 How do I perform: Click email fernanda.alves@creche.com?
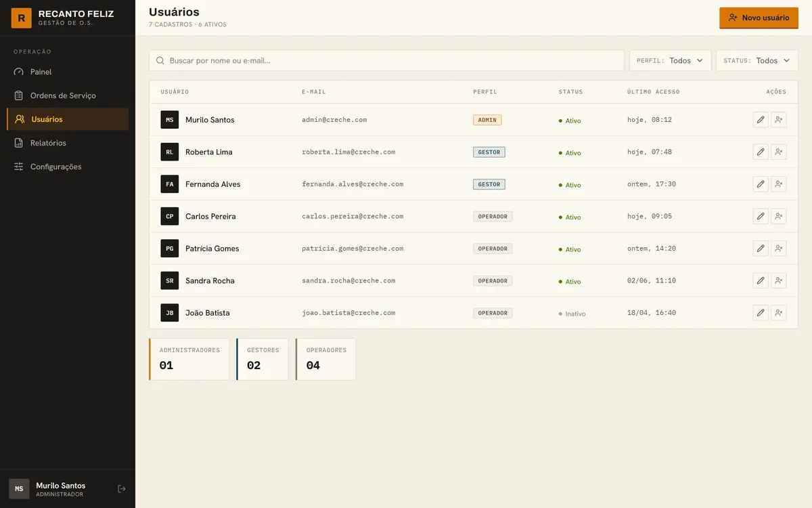coord(353,184)
